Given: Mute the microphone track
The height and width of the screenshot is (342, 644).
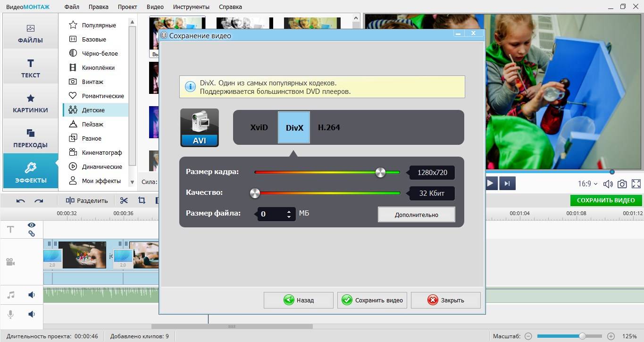Looking at the screenshot, I should click(32, 314).
